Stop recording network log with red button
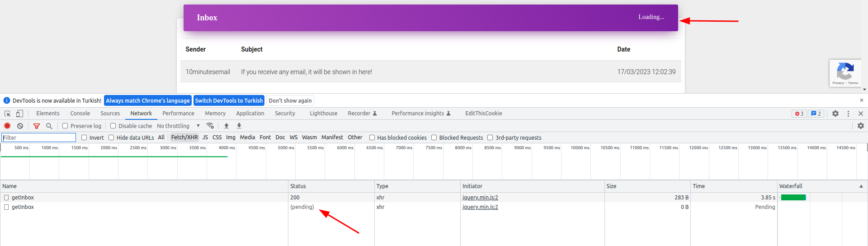 (x=7, y=126)
